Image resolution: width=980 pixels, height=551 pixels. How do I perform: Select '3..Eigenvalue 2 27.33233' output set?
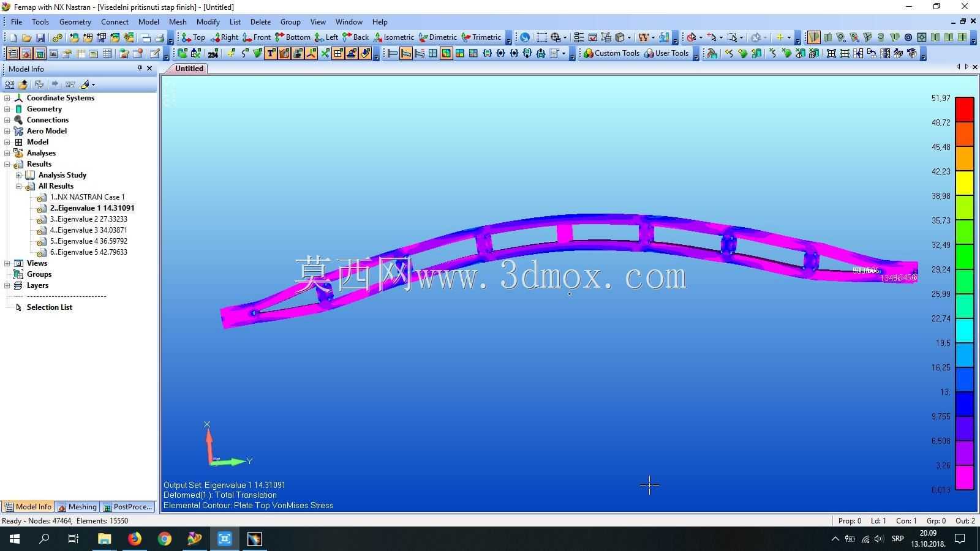click(x=89, y=219)
